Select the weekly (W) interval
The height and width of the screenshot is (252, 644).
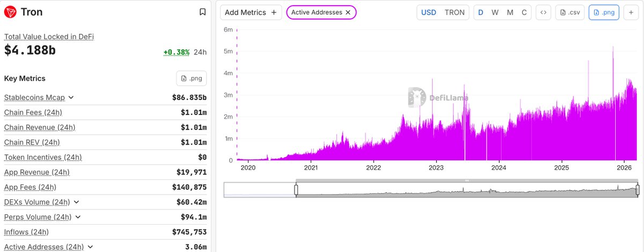click(495, 12)
